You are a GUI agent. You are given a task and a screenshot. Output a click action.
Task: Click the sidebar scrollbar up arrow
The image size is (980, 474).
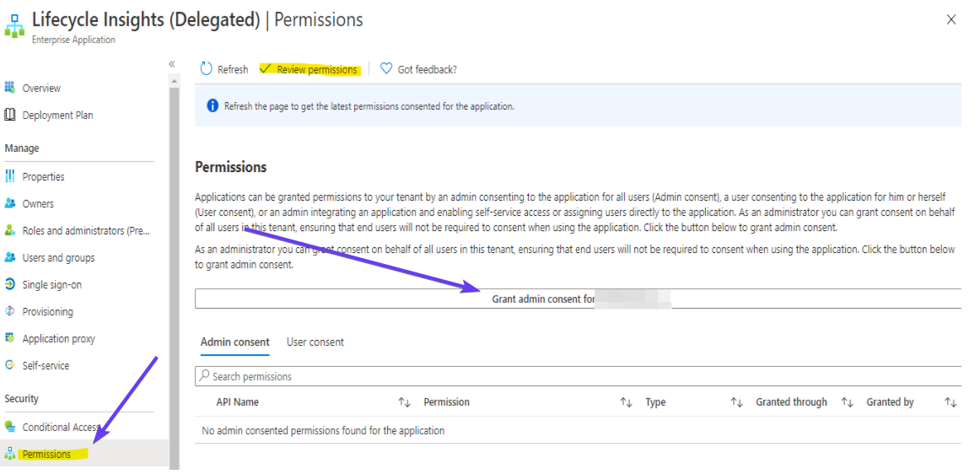tap(175, 81)
